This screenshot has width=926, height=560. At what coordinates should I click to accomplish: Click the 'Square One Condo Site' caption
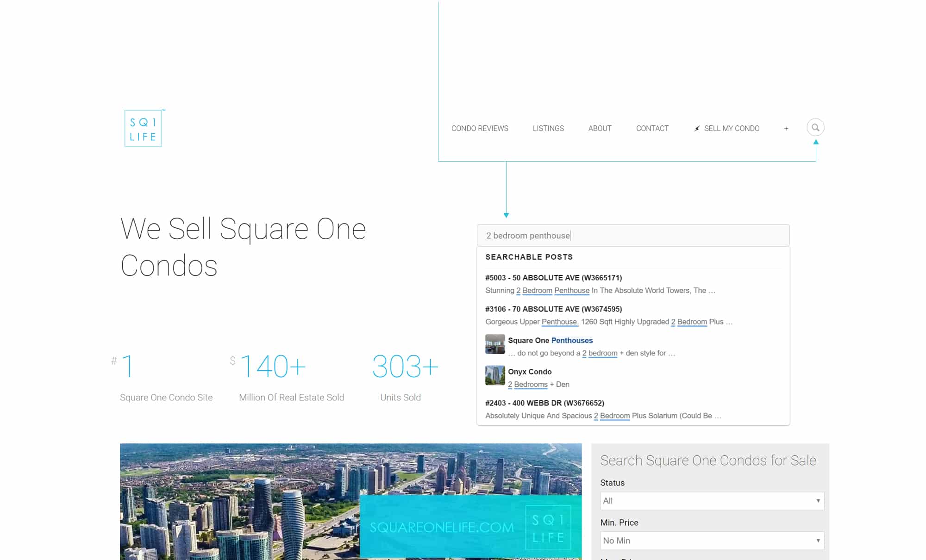(166, 398)
